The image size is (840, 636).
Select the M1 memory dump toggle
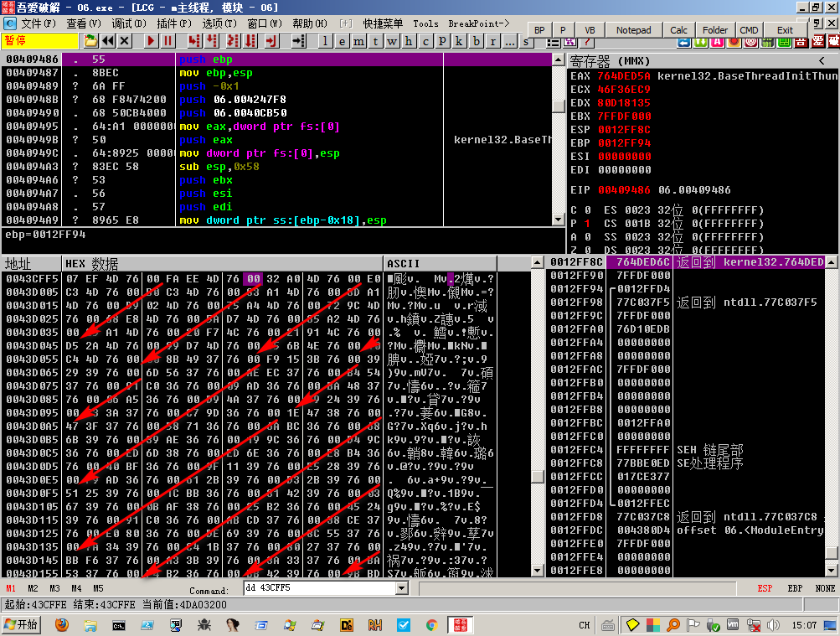click(x=11, y=588)
